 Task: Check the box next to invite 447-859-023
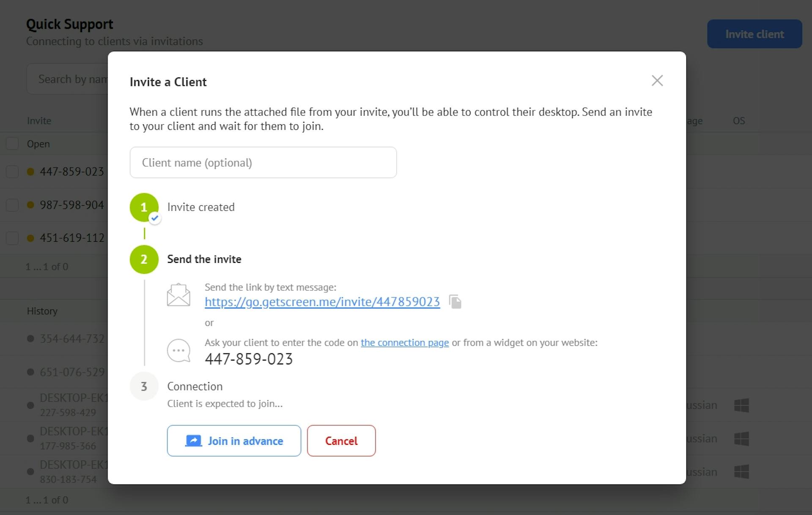pos(12,171)
